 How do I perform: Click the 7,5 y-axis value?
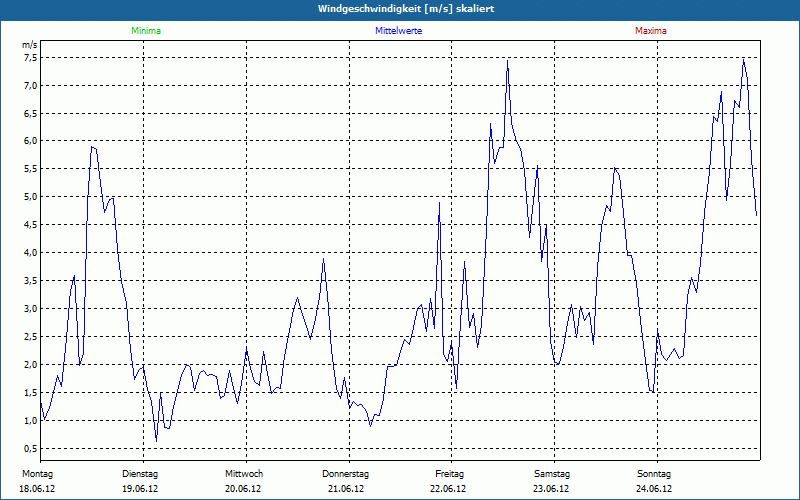coord(31,58)
